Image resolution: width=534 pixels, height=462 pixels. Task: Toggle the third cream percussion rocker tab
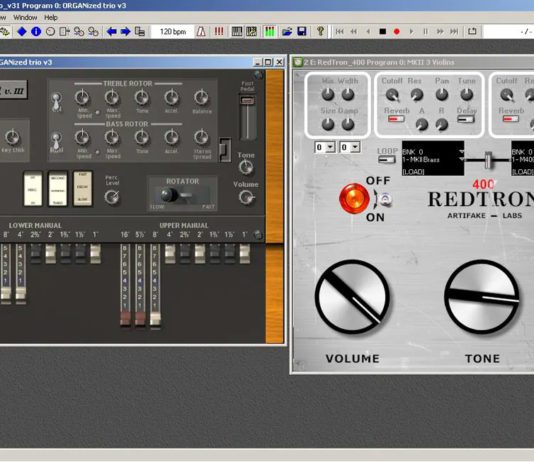pos(83,189)
